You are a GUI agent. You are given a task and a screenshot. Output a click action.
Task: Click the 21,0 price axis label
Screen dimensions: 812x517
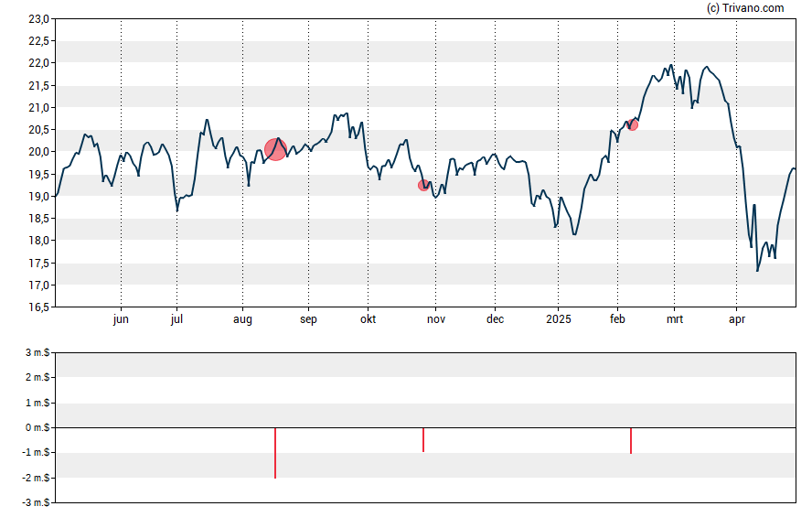tap(38, 108)
